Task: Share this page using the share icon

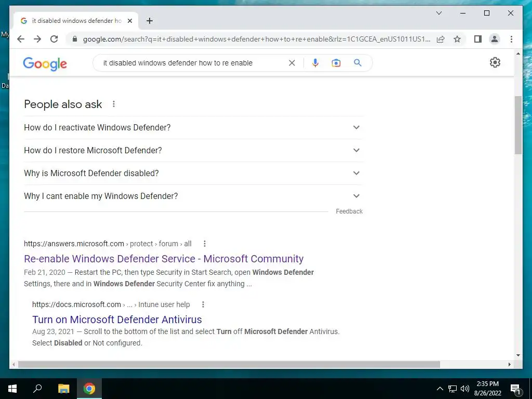Action: 441,39
